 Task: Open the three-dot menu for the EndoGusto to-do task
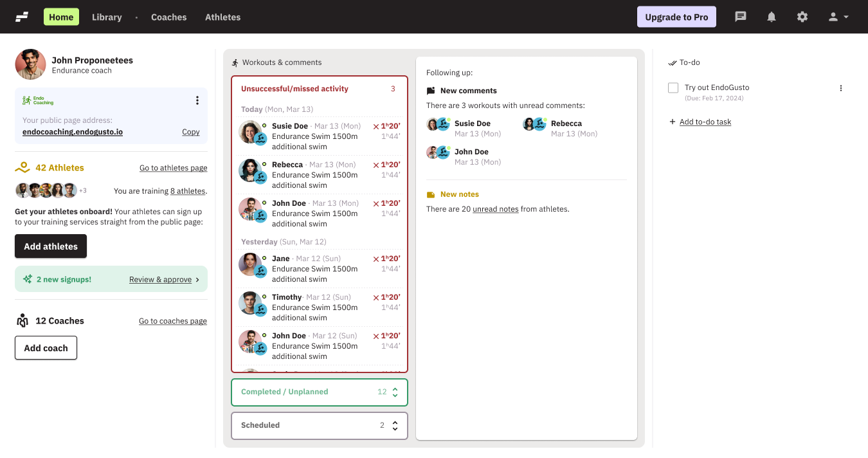[840, 88]
